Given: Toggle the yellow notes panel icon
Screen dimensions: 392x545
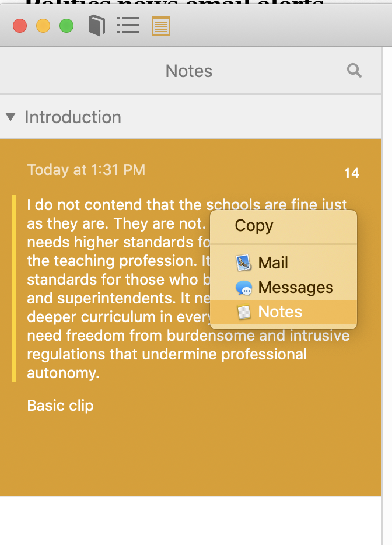Looking at the screenshot, I should tap(161, 26).
